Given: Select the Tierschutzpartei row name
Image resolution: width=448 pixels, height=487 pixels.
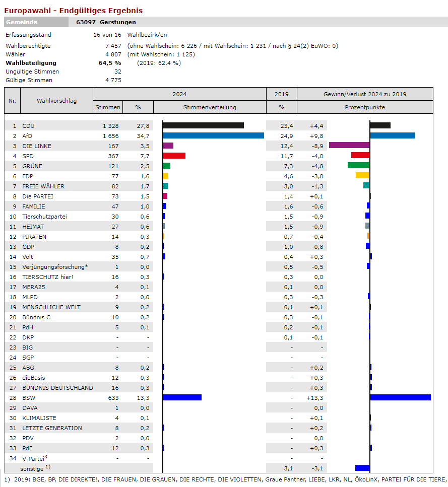Looking at the screenshot, I should pyautogui.click(x=44, y=217).
